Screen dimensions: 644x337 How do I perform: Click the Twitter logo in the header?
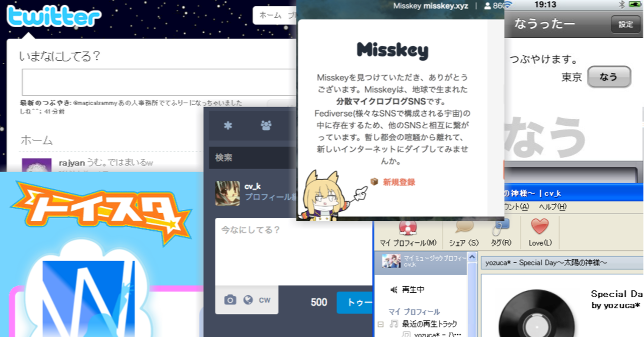pyautogui.click(x=54, y=17)
